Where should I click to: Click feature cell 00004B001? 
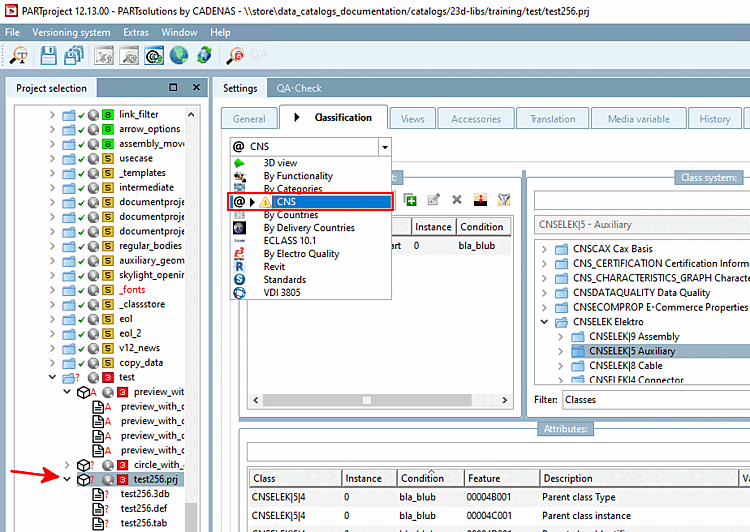pos(488,497)
